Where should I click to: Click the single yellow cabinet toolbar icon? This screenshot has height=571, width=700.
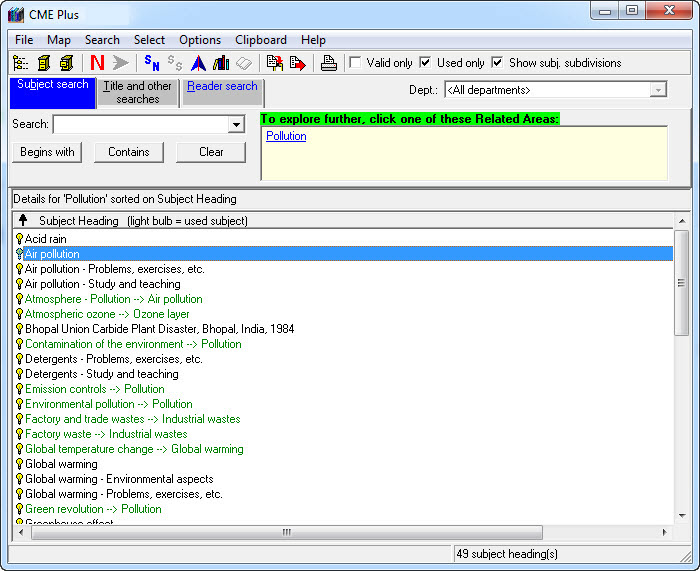tap(43, 63)
